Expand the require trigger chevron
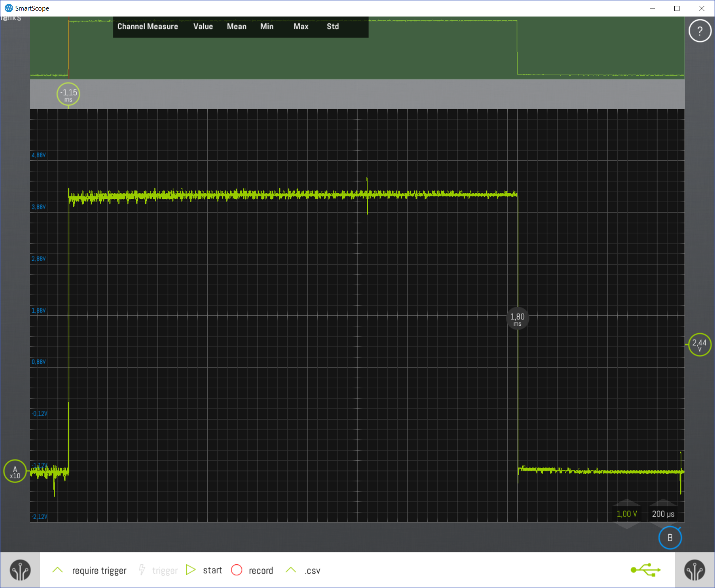 (58, 570)
